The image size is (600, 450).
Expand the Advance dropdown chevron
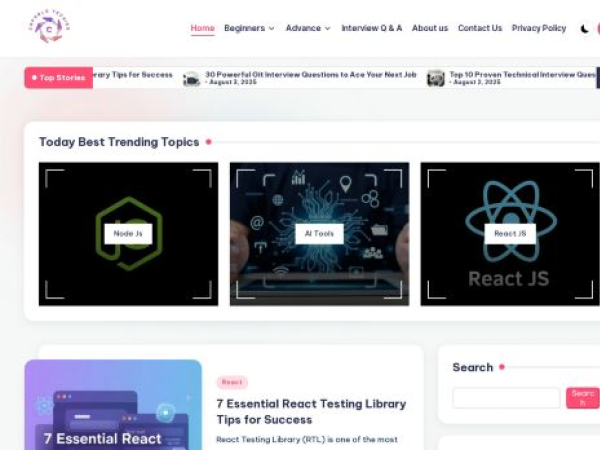328,29
